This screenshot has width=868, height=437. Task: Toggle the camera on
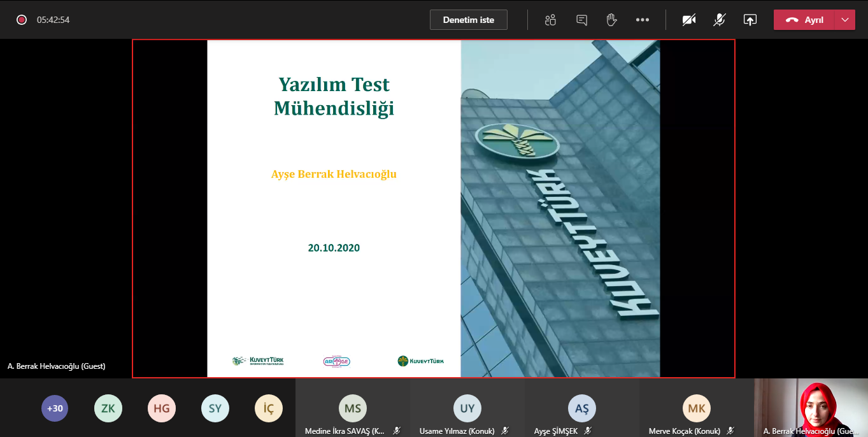[x=688, y=20]
